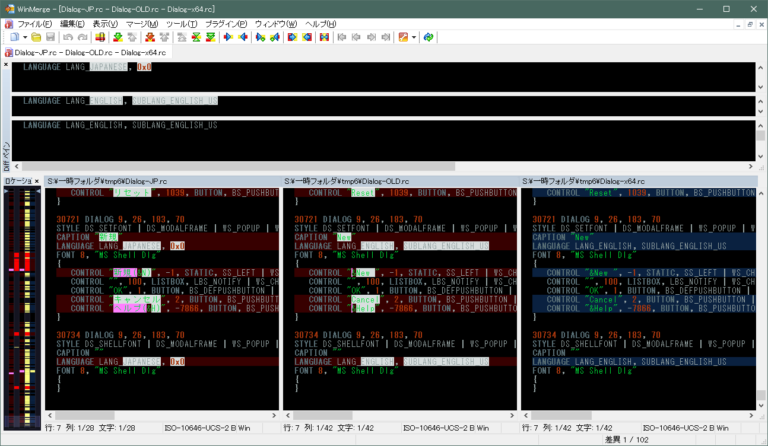Open the ファイル(F) menu
The image size is (768, 446).
point(35,23)
